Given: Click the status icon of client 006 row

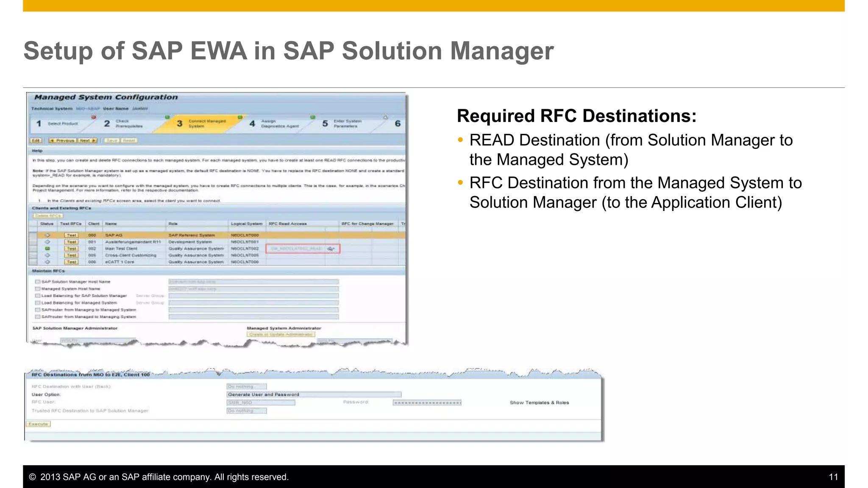Looking at the screenshot, I should pyautogui.click(x=47, y=262).
